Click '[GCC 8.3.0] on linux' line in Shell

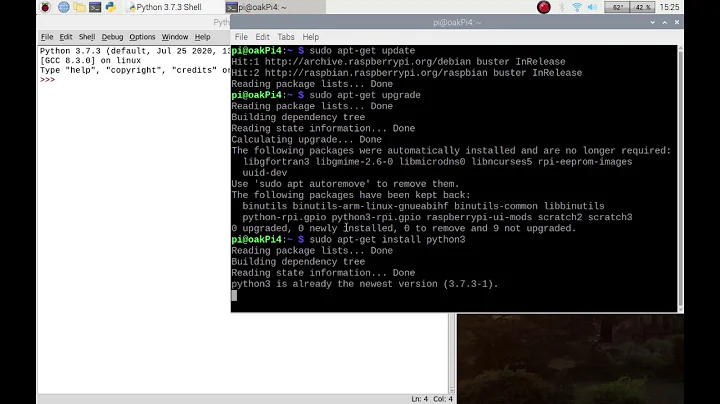point(90,61)
